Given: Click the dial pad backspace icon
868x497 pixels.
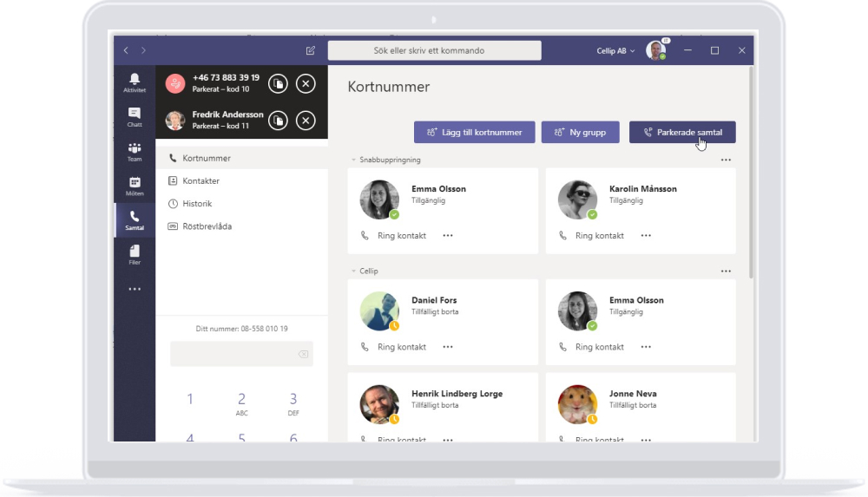Looking at the screenshot, I should pos(303,354).
